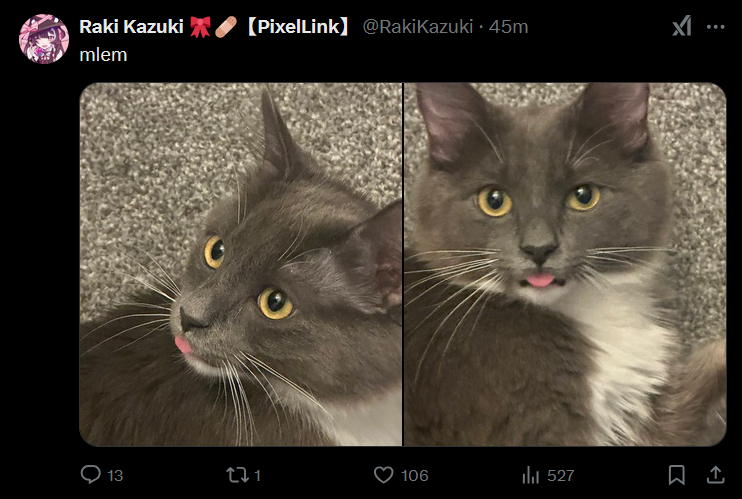This screenshot has width=742, height=499.
Task: Like the post with heart icon
Action: click(x=383, y=474)
